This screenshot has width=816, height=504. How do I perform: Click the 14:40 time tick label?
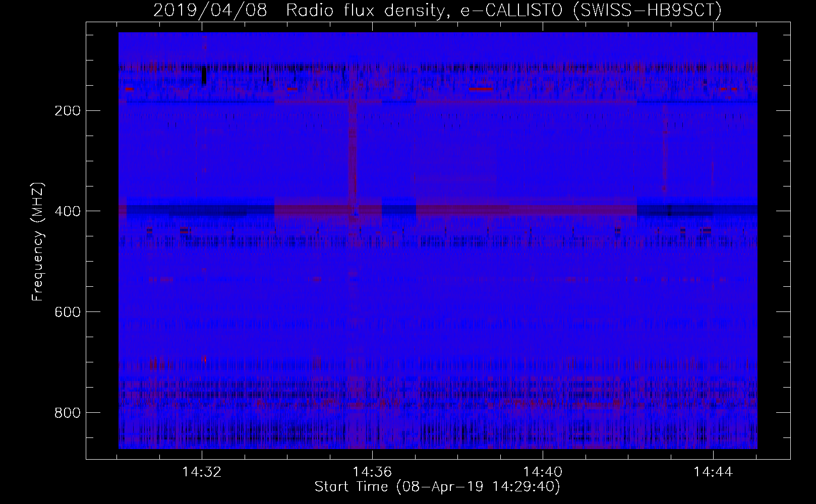(x=543, y=472)
